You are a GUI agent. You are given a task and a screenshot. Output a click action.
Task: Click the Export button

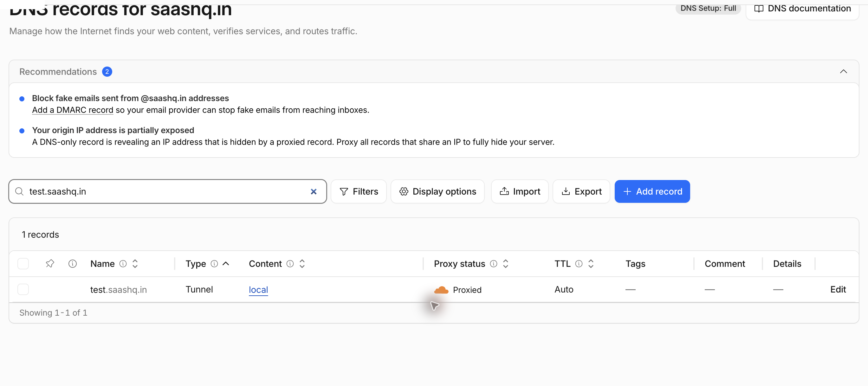coord(581,191)
